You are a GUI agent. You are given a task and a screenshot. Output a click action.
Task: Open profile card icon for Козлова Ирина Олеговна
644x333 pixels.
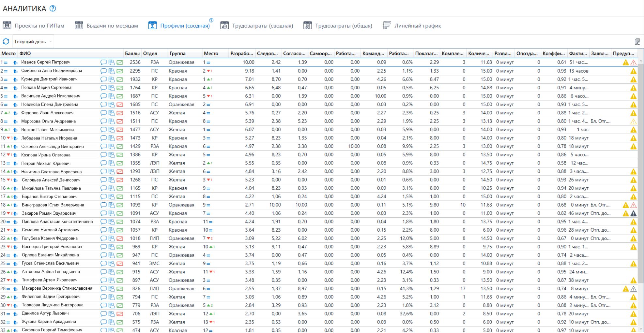pos(112,155)
